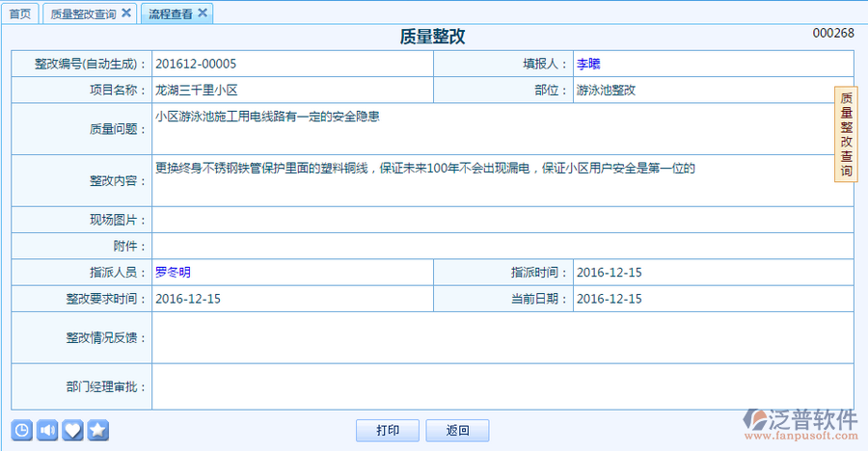Select rectification number 201612-00005
This screenshot has height=451, width=868.
196,65
